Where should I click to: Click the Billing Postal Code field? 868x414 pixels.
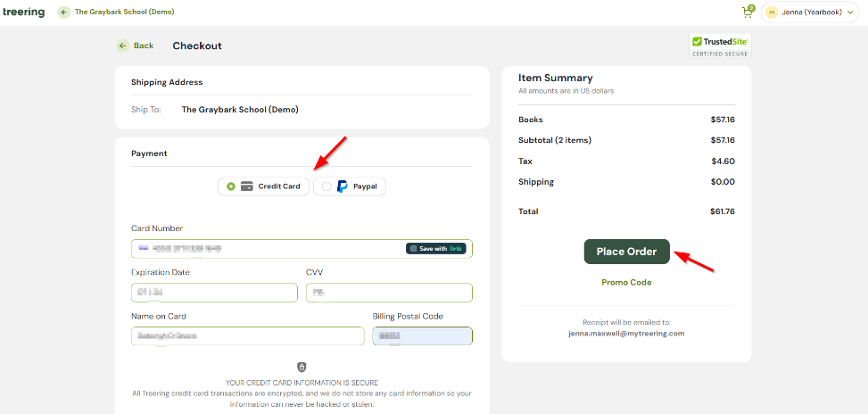pyautogui.click(x=422, y=336)
